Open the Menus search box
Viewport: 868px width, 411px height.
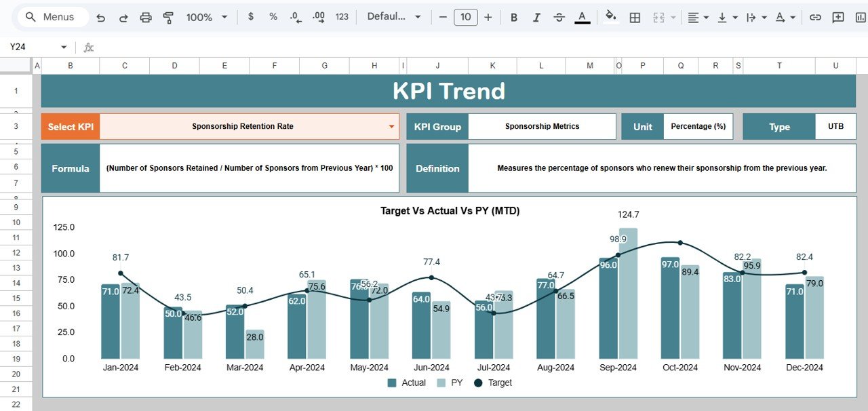coord(51,16)
